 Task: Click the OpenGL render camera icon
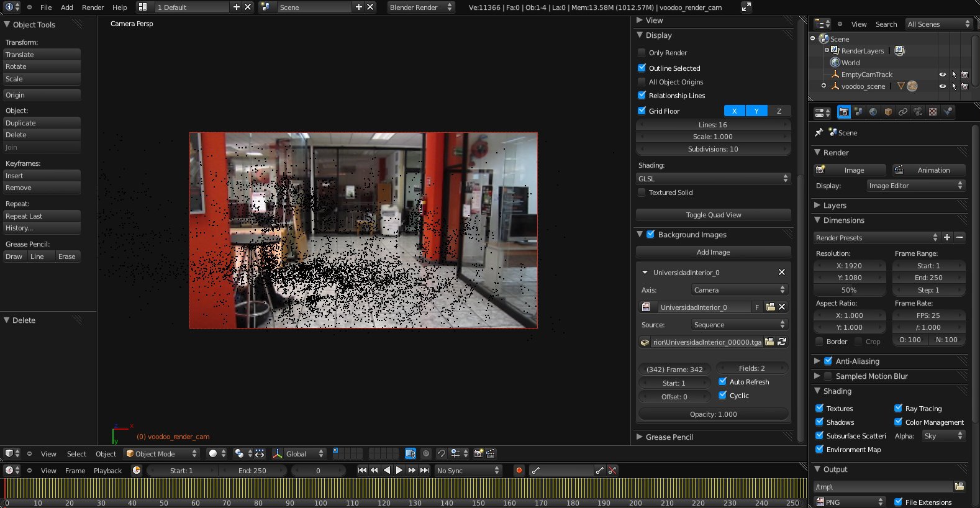point(478,454)
